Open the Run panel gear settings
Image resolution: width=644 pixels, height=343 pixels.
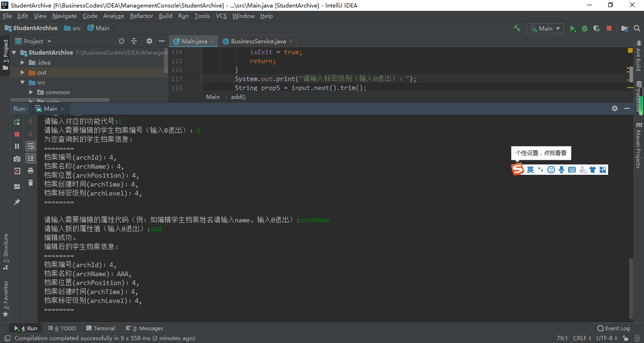[x=615, y=108]
